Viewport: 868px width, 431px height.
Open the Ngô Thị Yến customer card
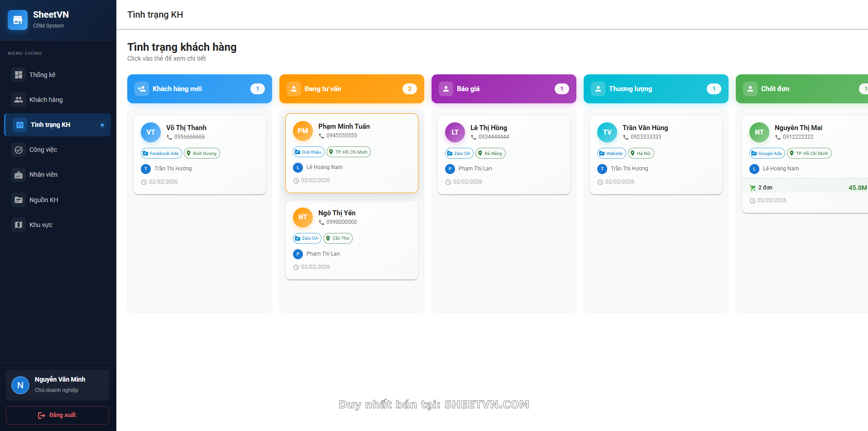coord(351,240)
